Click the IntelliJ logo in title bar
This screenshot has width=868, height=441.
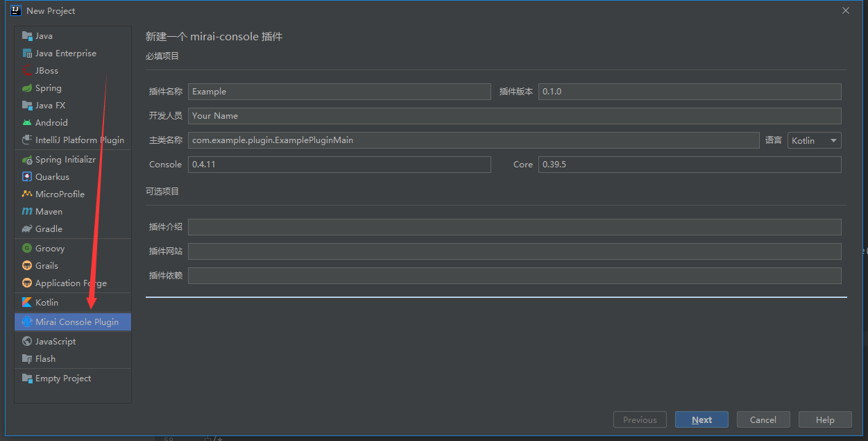point(16,10)
